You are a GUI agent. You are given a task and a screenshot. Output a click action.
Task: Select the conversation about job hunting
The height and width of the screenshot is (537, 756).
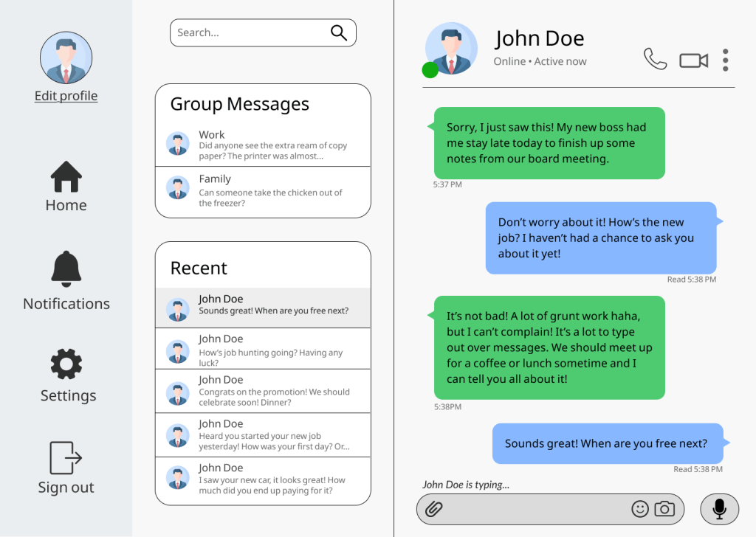click(263, 348)
